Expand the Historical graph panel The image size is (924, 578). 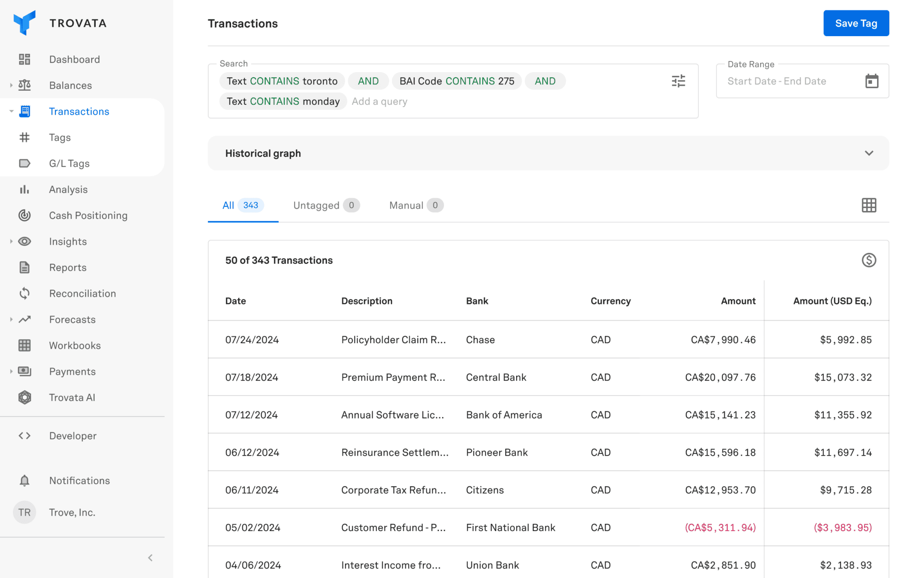tap(869, 153)
